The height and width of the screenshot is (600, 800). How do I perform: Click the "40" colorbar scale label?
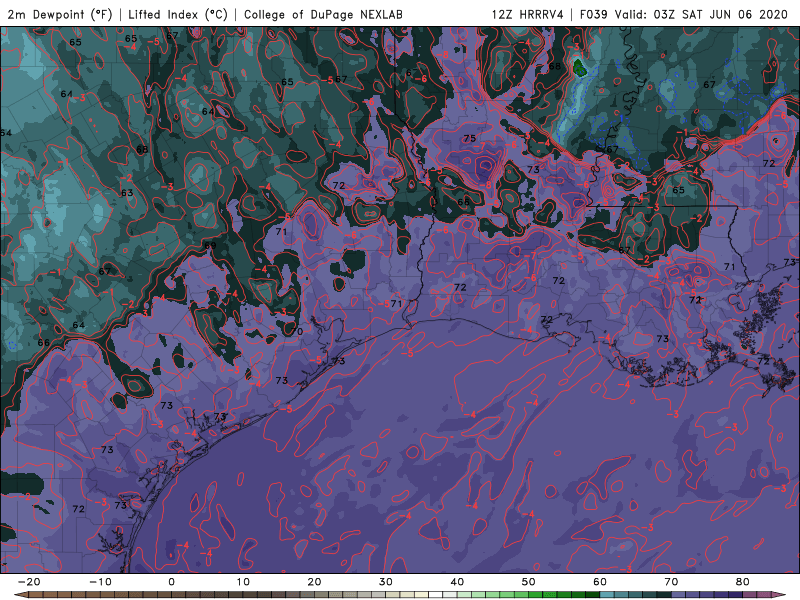point(457,582)
